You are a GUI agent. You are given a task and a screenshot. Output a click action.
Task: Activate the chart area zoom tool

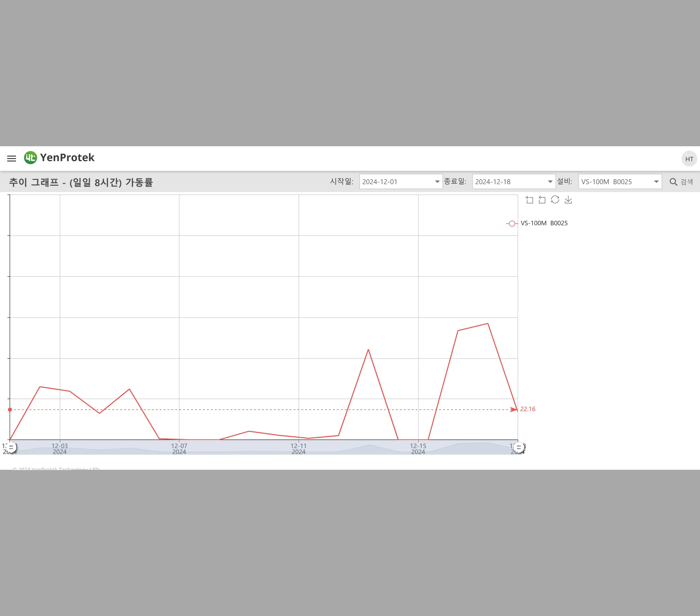click(529, 200)
